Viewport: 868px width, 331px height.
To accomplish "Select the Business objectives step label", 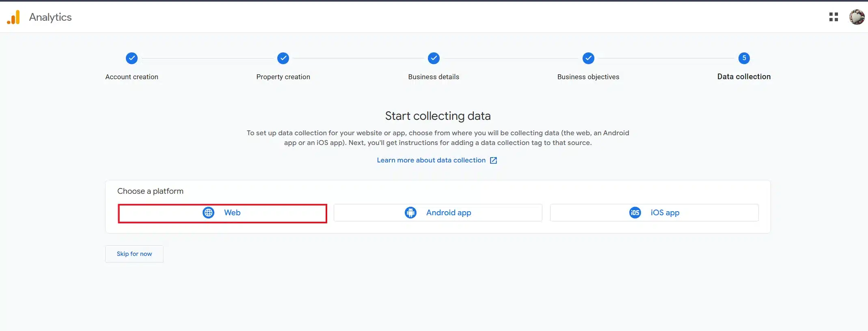I will click(588, 77).
